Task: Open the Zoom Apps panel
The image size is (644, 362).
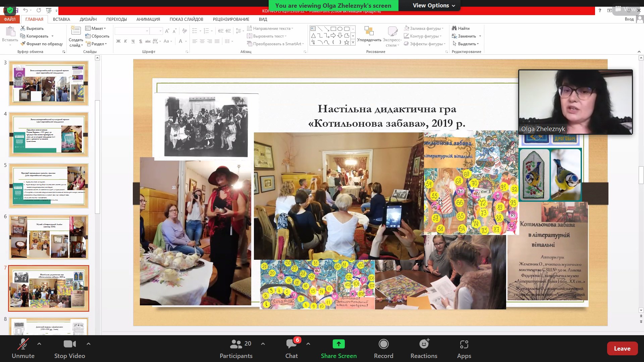Action: (x=464, y=344)
